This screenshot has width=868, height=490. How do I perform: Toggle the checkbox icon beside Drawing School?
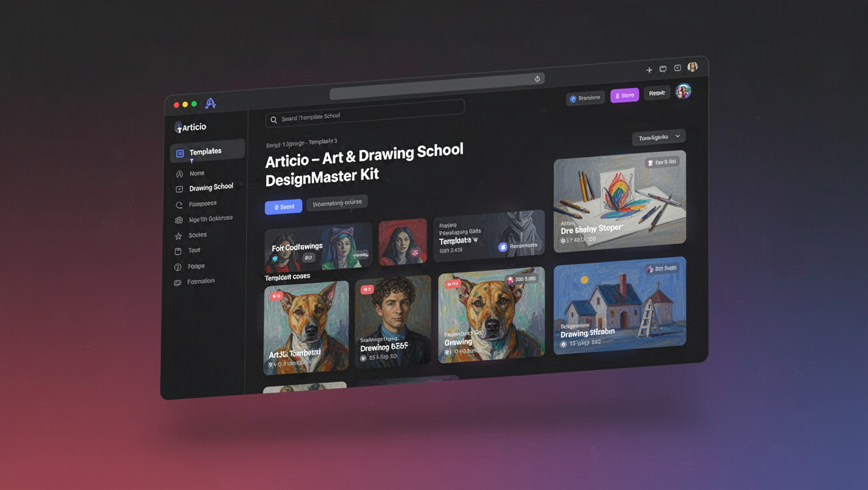click(179, 189)
